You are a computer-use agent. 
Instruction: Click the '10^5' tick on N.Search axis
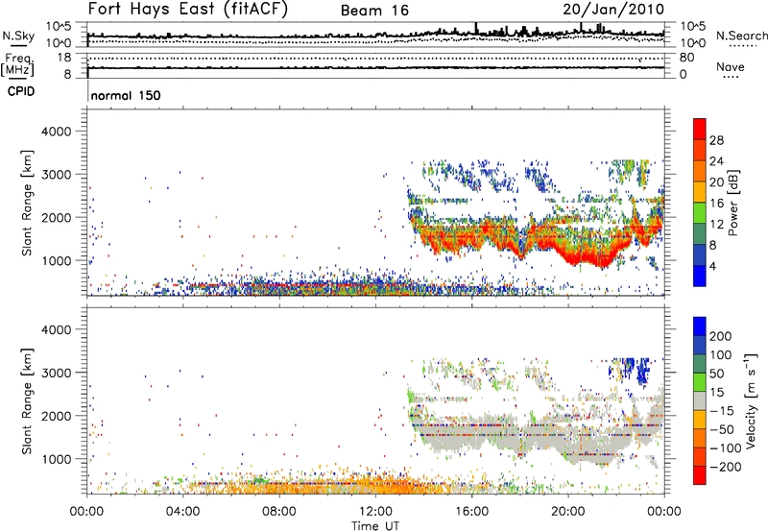coord(692,27)
